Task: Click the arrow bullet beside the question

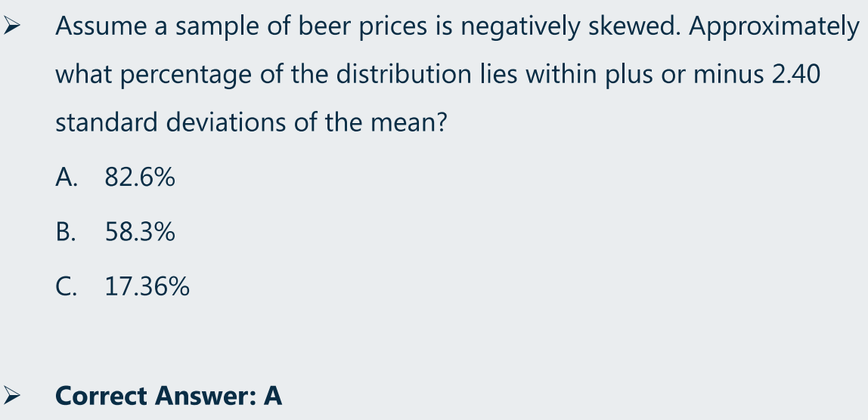Action: (11, 26)
